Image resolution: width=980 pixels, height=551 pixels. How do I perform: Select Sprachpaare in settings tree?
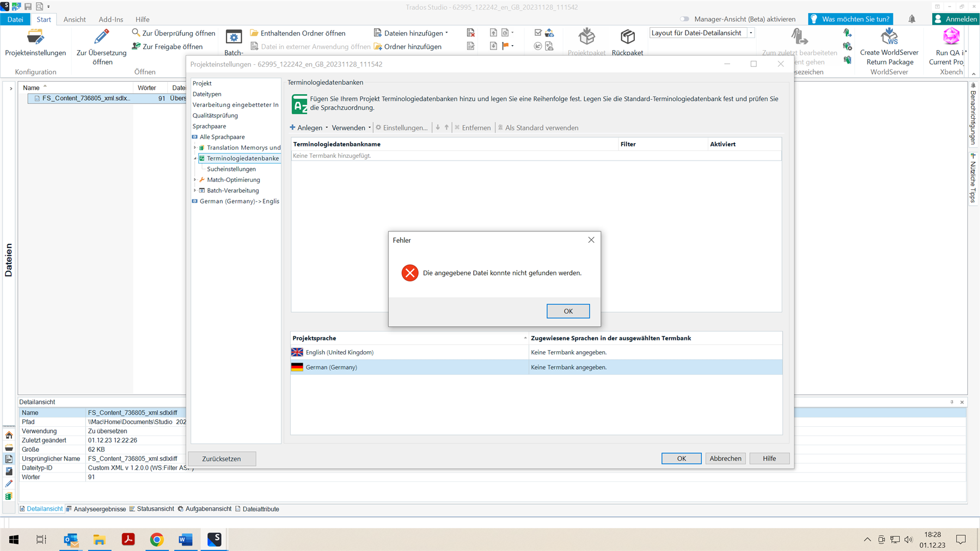point(209,126)
